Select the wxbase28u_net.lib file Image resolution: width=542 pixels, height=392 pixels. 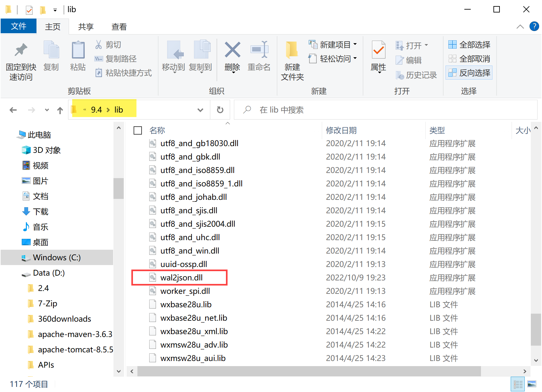tap(194, 318)
